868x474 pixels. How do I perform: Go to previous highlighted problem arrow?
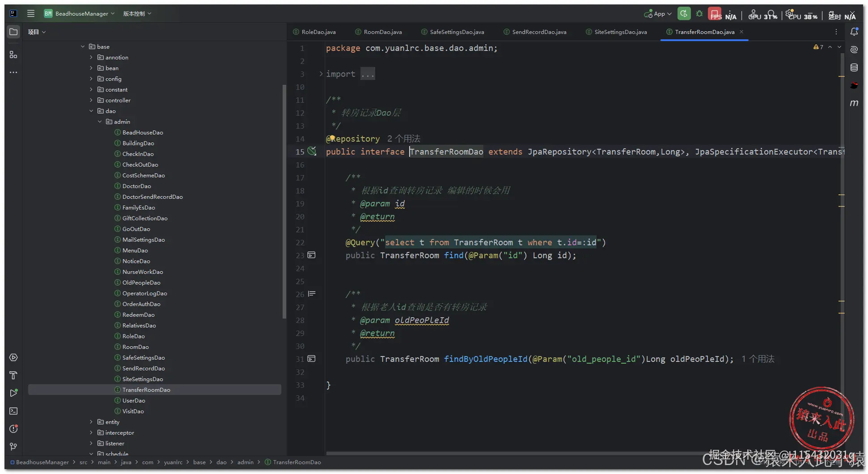(830, 47)
